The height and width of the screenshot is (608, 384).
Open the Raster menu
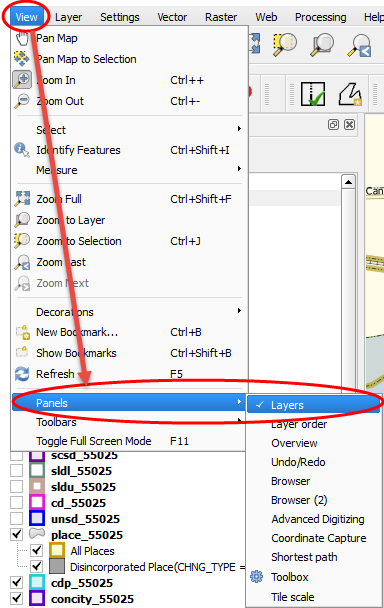pyautogui.click(x=221, y=17)
